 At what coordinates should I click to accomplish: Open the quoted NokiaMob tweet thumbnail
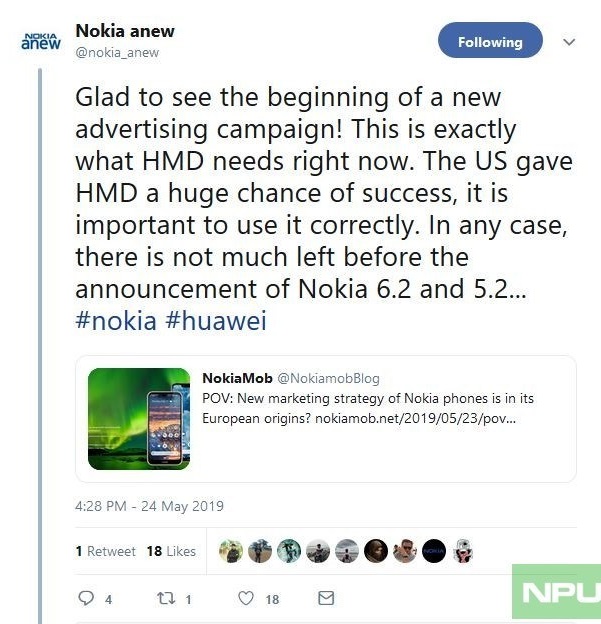pos(139,419)
